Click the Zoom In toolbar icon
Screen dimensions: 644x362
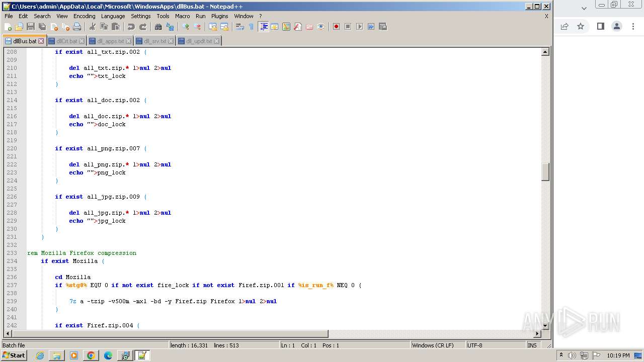[186, 27]
